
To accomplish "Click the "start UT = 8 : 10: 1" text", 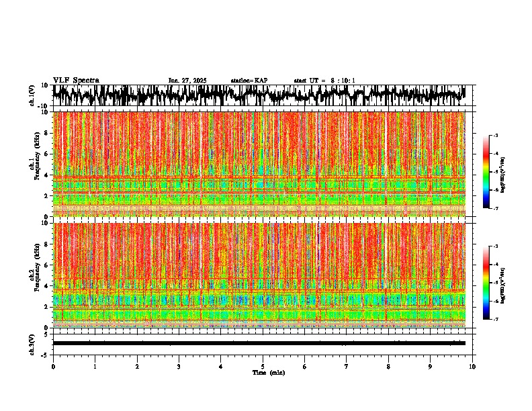I will pyautogui.click(x=324, y=81).
